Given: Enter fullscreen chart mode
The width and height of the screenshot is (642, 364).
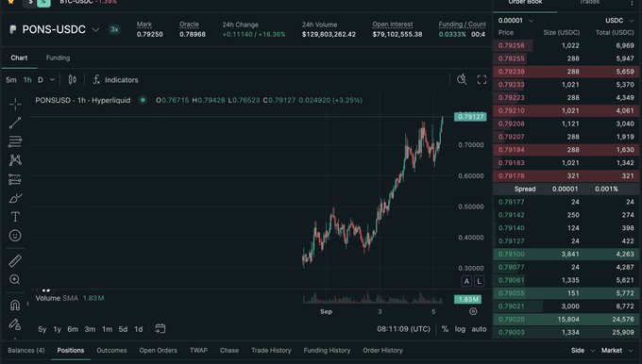Looking at the screenshot, I should click(481, 79).
